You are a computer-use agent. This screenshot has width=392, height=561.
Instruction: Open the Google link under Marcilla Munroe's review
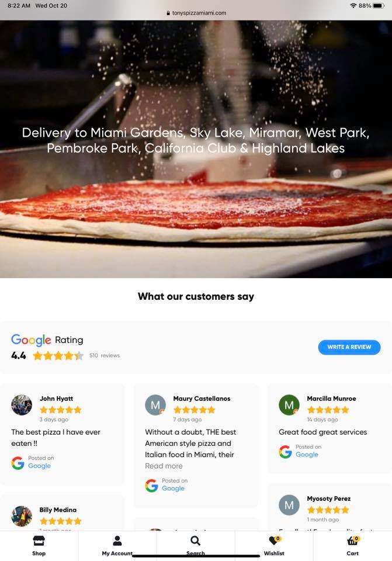coord(307,455)
